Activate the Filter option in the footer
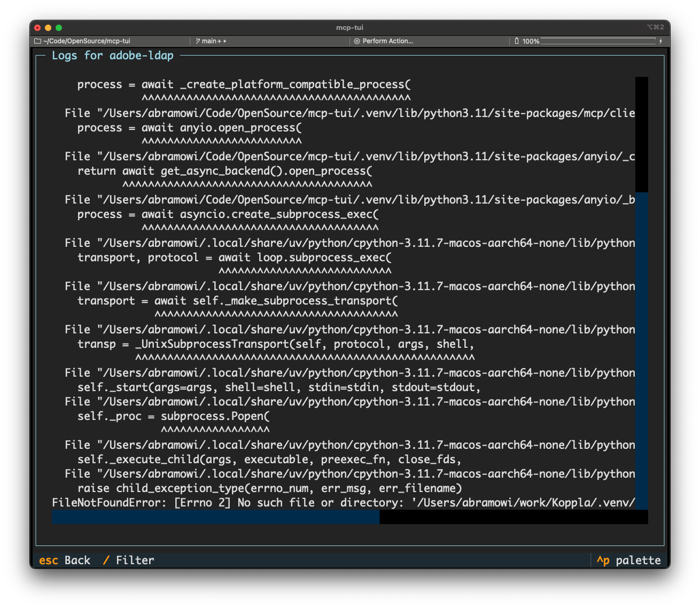 (135, 560)
